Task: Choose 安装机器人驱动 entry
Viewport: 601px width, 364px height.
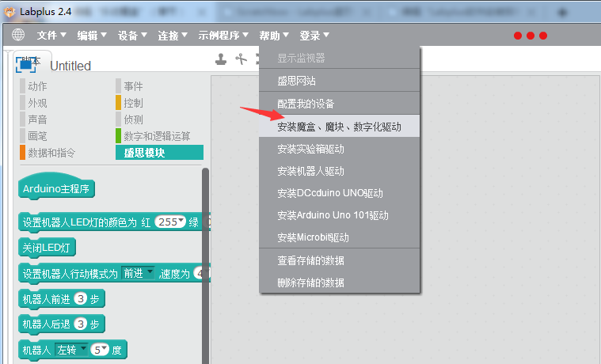Action: (340, 171)
